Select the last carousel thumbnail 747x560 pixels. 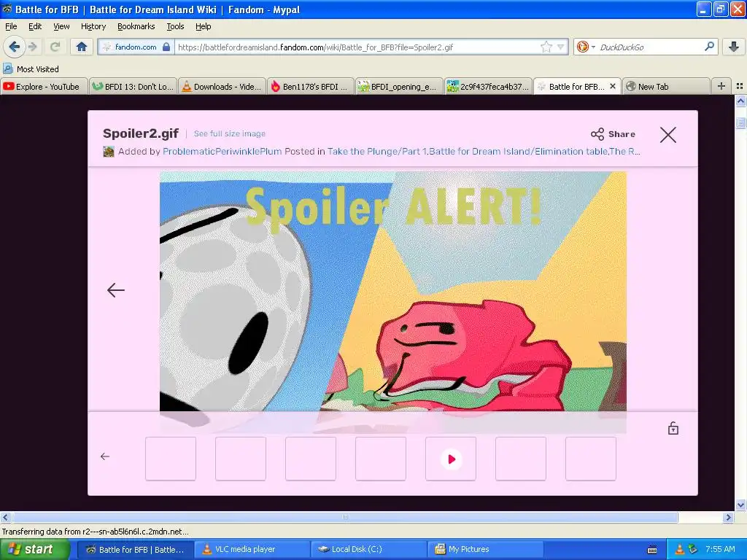pos(591,459)
